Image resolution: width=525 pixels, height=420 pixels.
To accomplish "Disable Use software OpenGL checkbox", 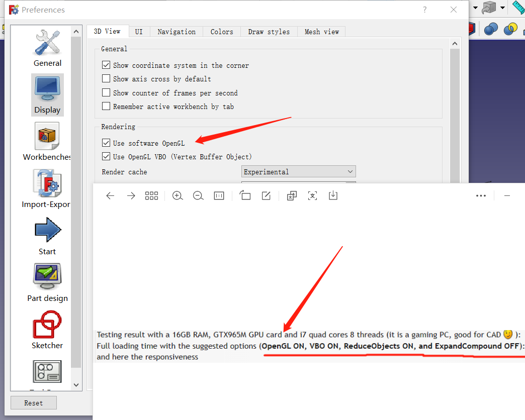I will 106,143.
